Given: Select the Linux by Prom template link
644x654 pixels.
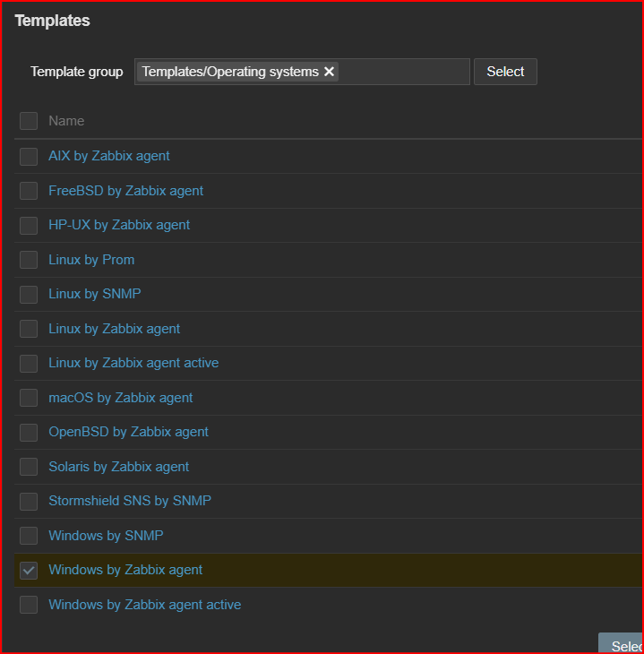Looking at the screenshot, I should click(x=91, y=260).
